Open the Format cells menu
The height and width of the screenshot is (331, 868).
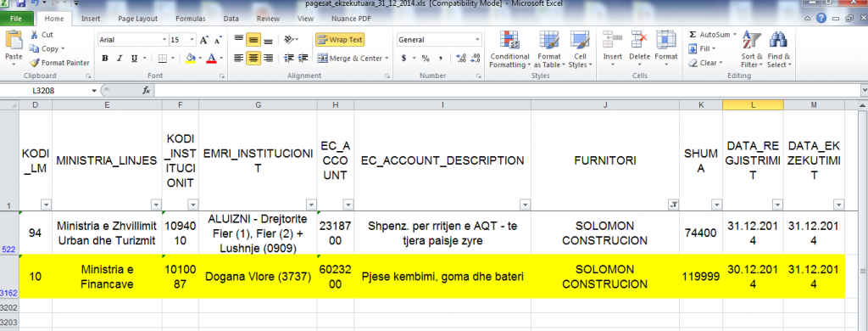click(x=666, y=49)
